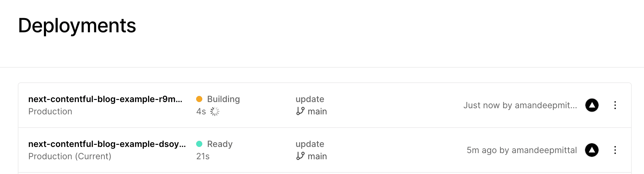Click the green Ready status dot
644x174 pixels.
click(x=199, y=144)
